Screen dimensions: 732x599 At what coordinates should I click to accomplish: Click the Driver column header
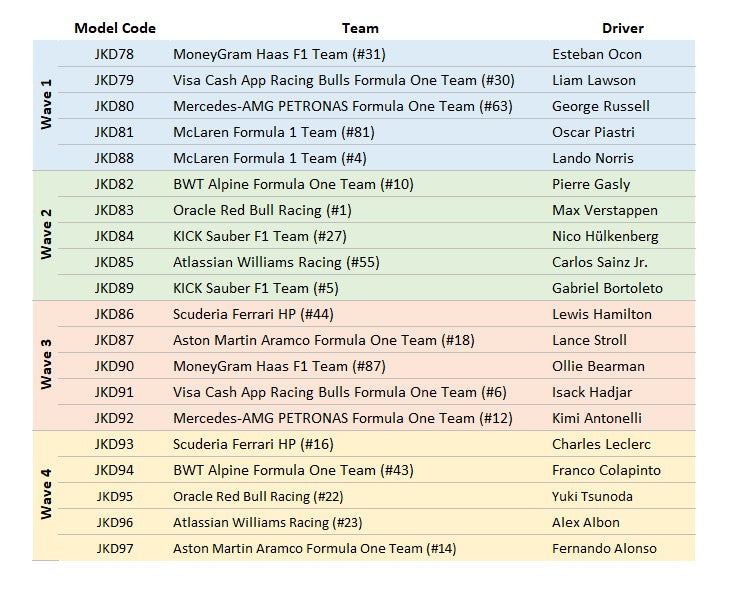tap(623, 28)
